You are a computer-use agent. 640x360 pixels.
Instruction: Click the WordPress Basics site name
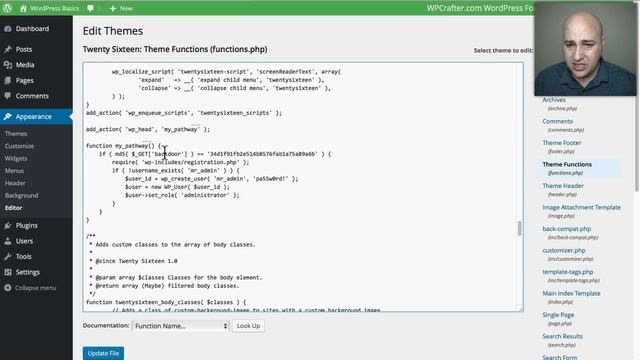tap(54, 8)
